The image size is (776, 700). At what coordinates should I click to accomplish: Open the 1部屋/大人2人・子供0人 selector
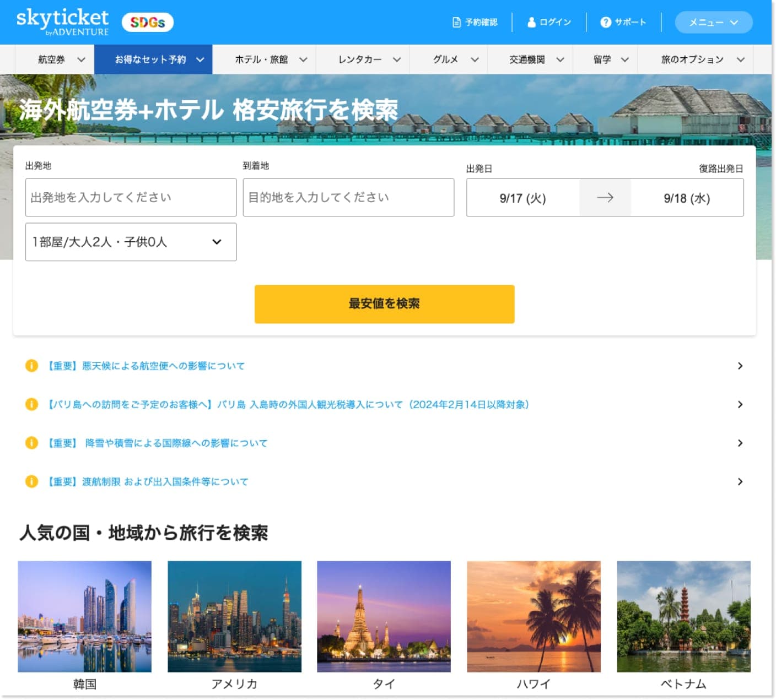tap(130, 242)
